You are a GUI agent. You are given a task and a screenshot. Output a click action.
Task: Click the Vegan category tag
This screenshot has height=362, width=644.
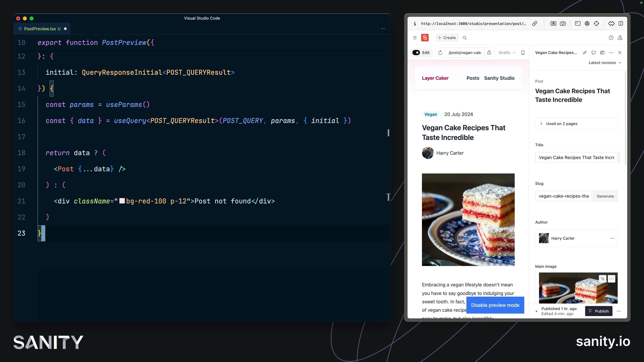(x=430, y=114)
